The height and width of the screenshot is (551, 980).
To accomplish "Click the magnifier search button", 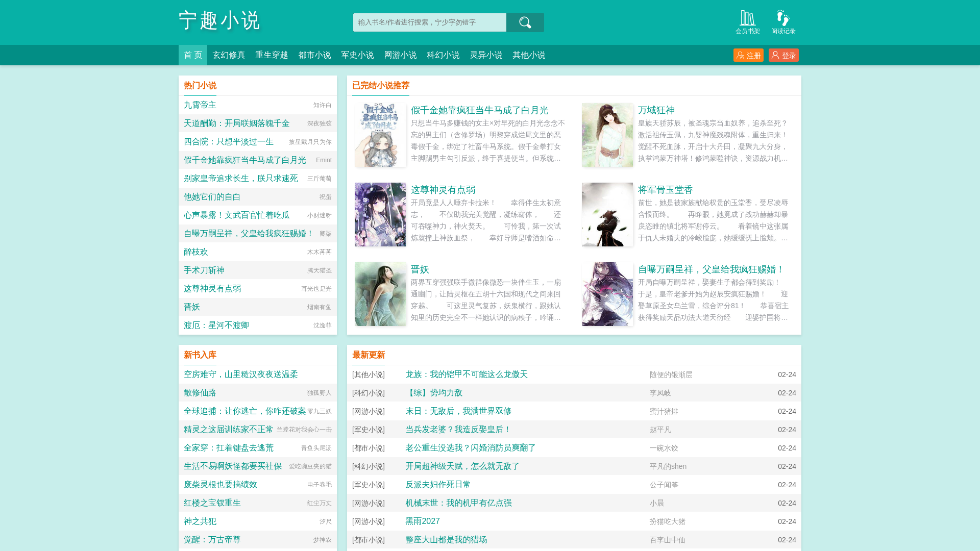I will 525,22.
